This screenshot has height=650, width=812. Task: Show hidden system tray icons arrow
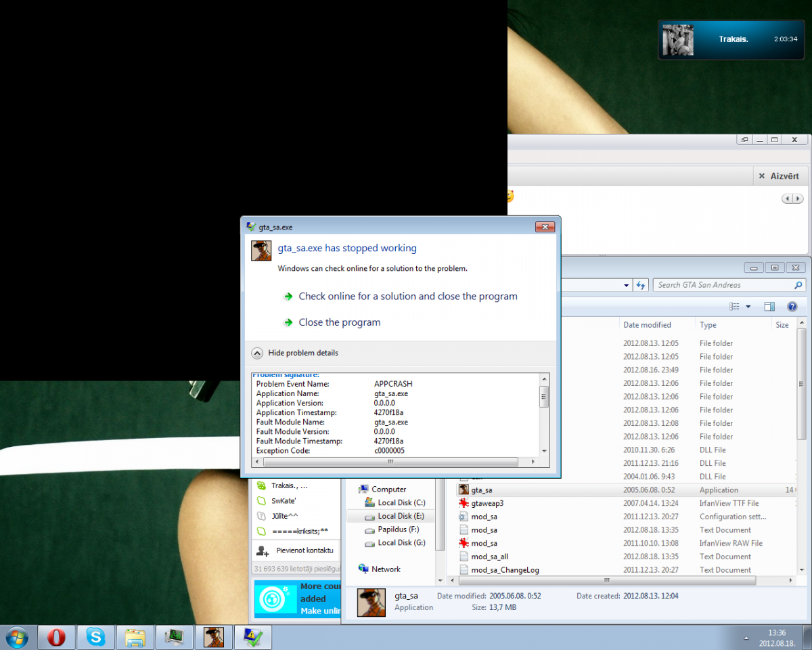coord(746,638)
